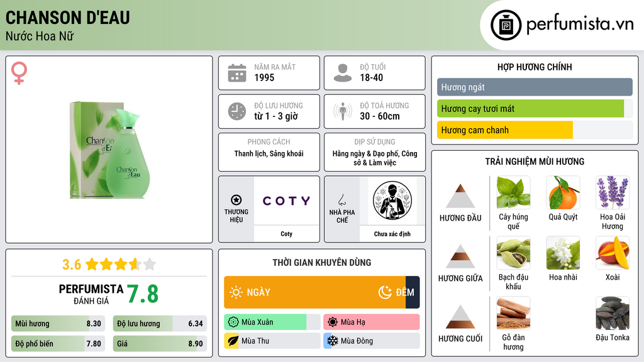This screenshot has width=644, height=362.
Task: Click the calendar icon beside Năm ra mắt
Action: (237, 73)
